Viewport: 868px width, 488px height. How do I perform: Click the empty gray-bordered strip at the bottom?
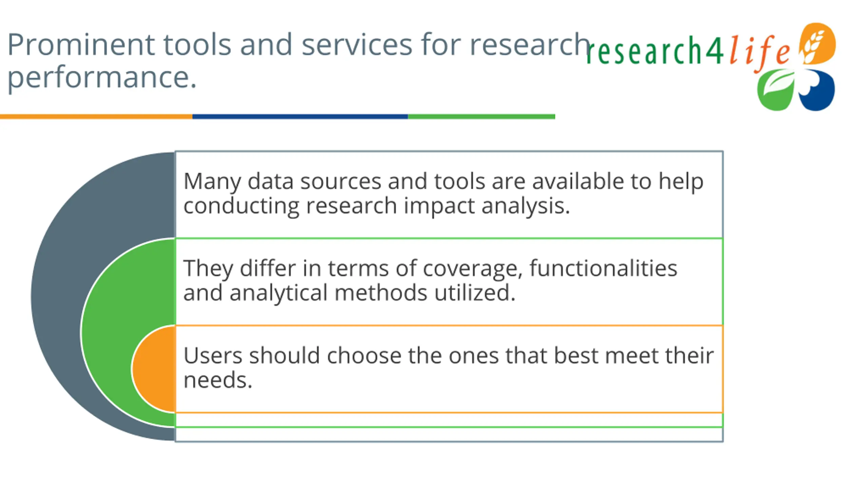(x=449, y=435)
